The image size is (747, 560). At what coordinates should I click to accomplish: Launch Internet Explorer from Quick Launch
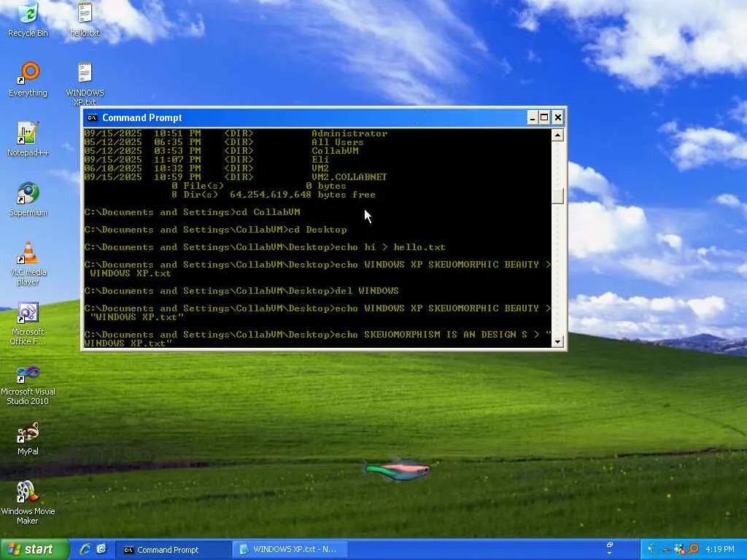[86, 549]
